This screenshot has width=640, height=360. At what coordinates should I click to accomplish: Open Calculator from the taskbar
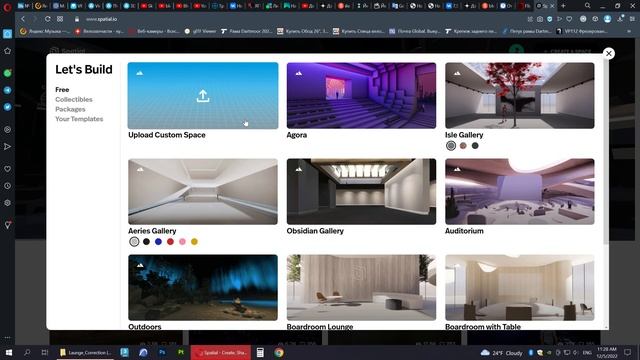click(260, 352)
